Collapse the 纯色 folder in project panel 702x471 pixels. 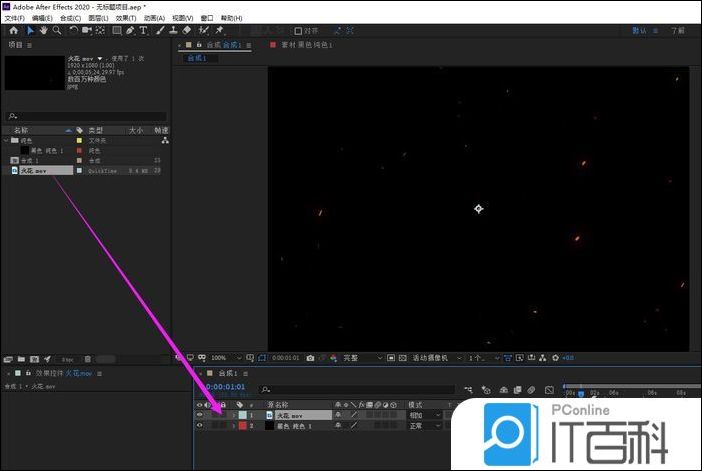tap(5, 140)
